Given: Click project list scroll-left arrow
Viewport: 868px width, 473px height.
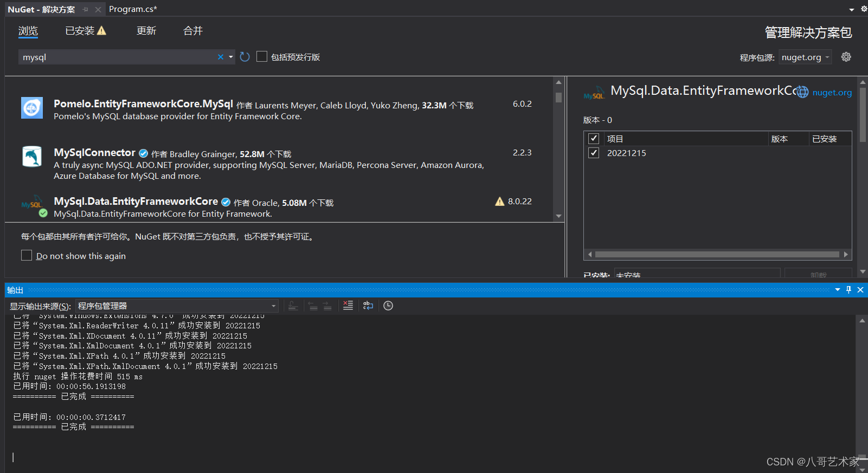Looking at the screenshot, I should coord(590,254).
